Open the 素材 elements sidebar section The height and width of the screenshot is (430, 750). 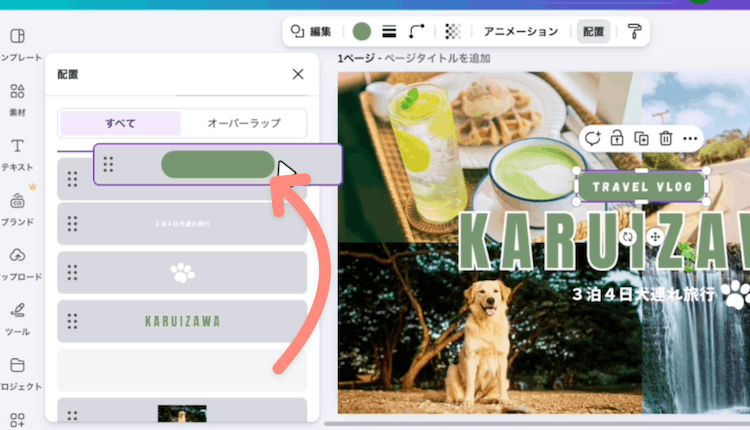pos(18,99)
